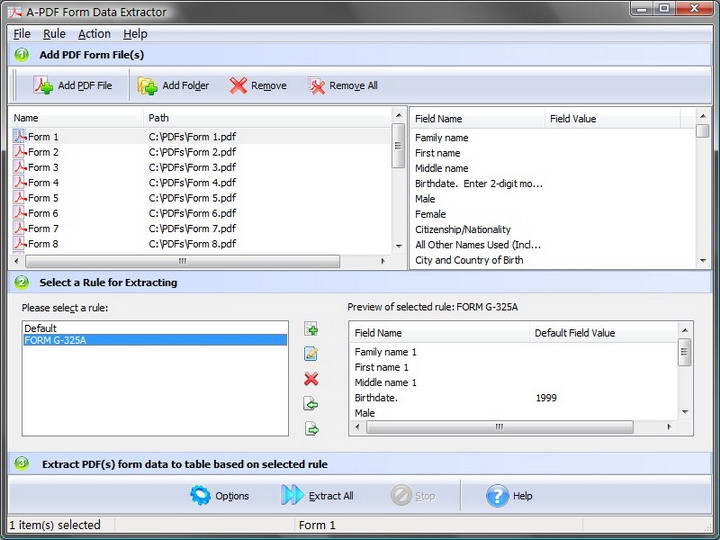Click the City and Country of Birth field

coord(553,260)
